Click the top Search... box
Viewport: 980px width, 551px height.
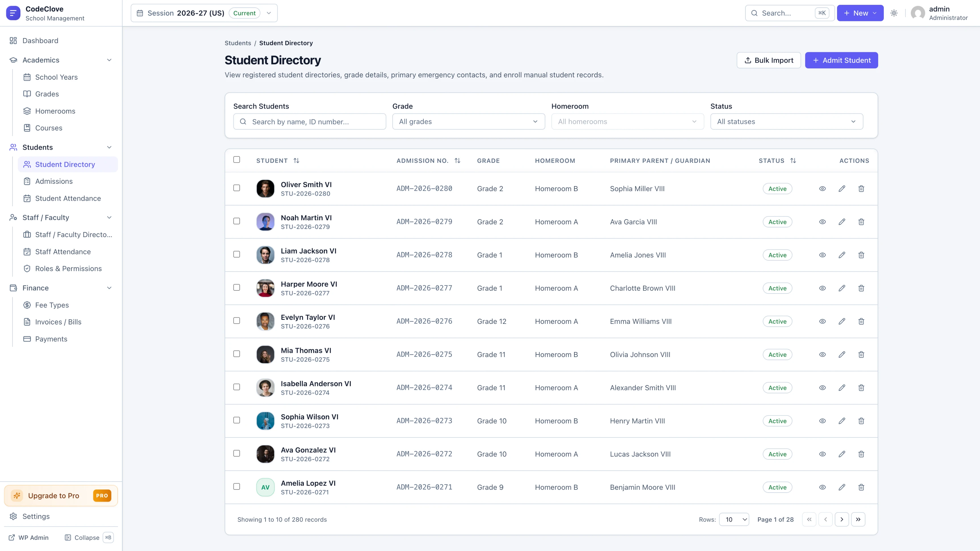click(x=789, y=13)
